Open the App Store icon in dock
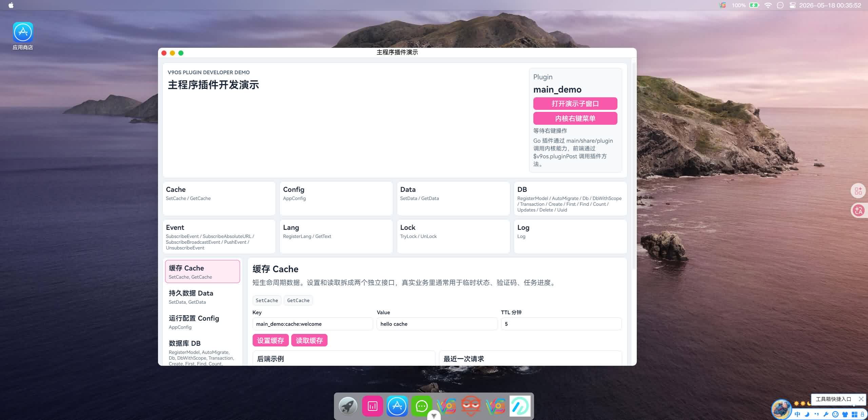Viewport: 868px width, 420px height. 397,406
